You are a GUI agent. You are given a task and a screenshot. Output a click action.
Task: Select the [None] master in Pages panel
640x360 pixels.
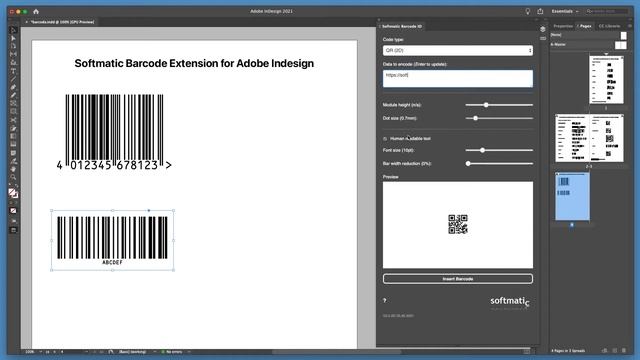(x=588, y=35)
